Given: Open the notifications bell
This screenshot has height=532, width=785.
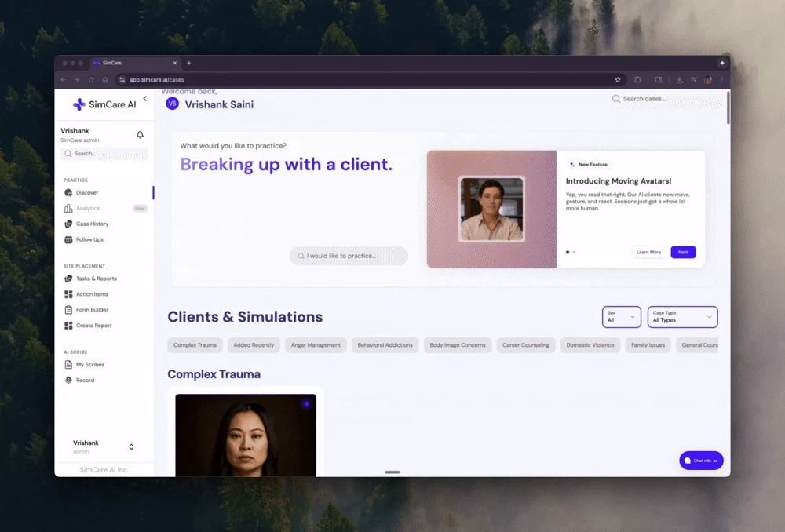Looking at the screenshot, I should pyautogui.click(x=140, y=134).
